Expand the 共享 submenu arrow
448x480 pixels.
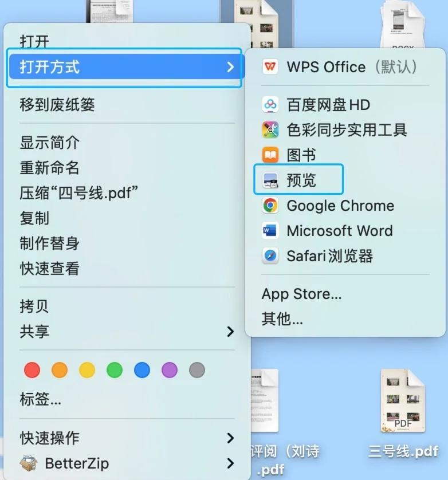pos(230,331)
